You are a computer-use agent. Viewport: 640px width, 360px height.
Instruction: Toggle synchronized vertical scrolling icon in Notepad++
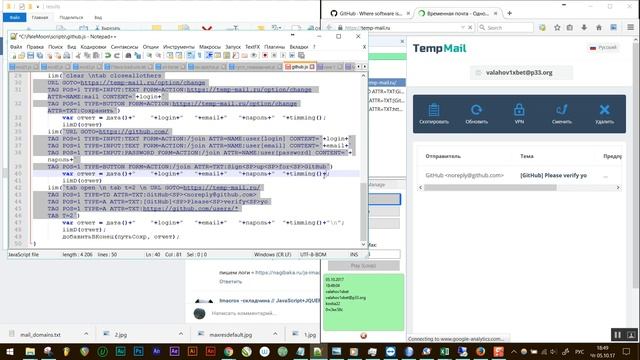[x=169, y=56]
